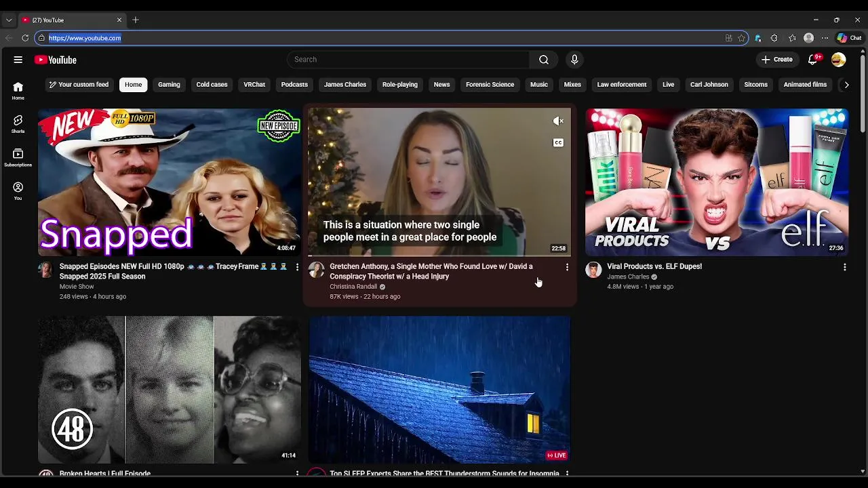Open Copilot Chat in browser
The height and width of the screenshot is (488, 868).
point(849,38)
